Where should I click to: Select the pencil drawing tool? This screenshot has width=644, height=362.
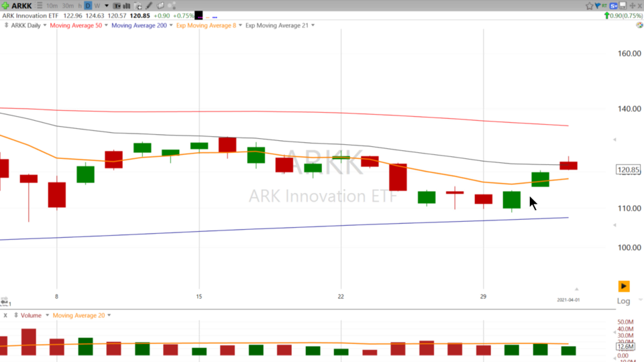tap(149, 6)
